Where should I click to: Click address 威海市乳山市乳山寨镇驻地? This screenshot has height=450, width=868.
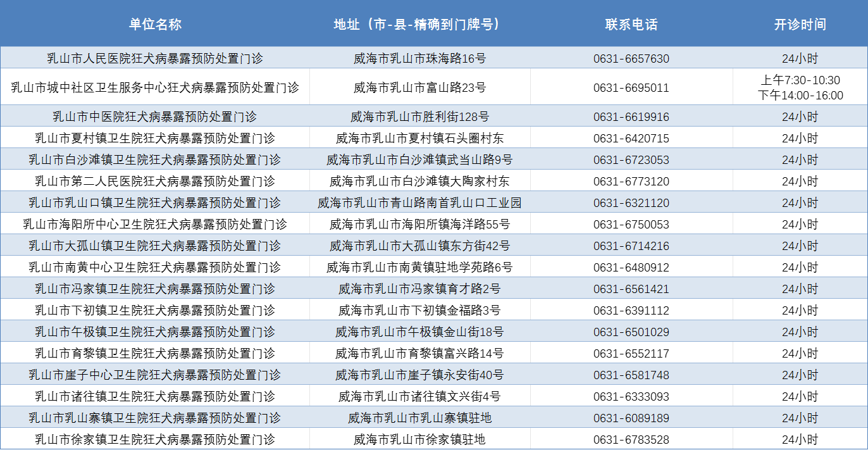click(x=419, y=418)
